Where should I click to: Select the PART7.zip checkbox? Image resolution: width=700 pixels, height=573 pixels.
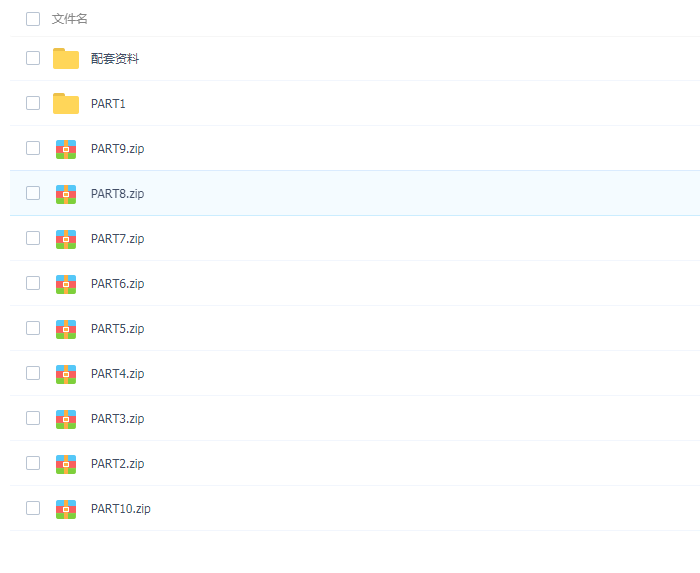(33, 238)
